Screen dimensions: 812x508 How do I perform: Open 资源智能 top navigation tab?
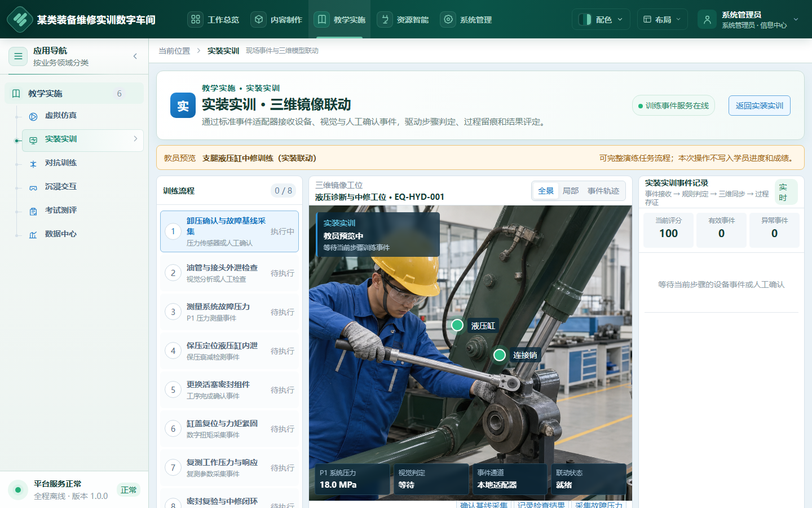point(403,20)
